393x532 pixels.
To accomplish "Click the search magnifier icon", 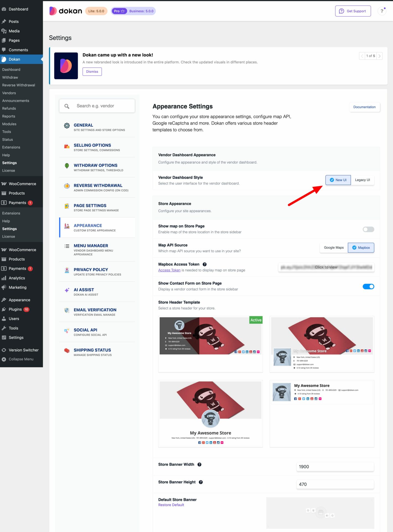I will click(67, 106).
